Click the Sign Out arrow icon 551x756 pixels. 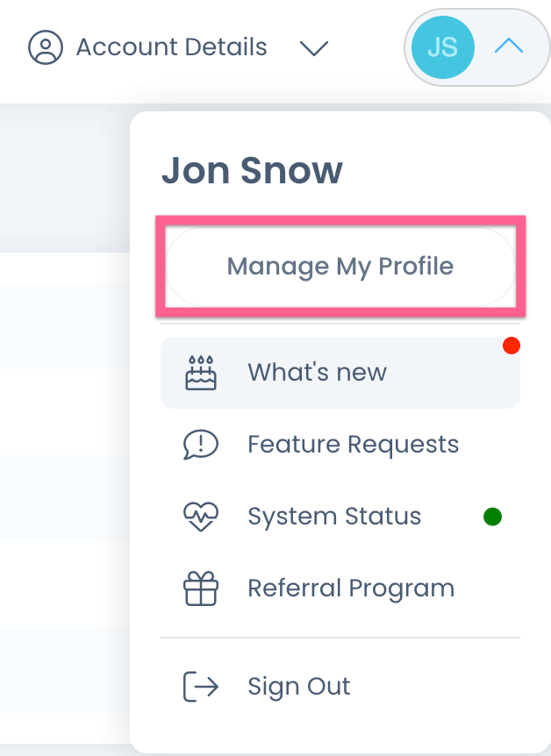click(x=200, y=687)
